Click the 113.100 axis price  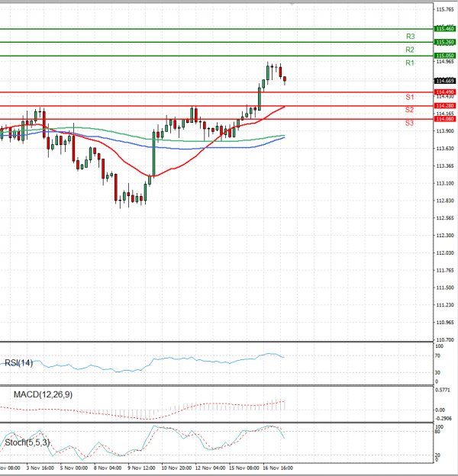(445, 183)
